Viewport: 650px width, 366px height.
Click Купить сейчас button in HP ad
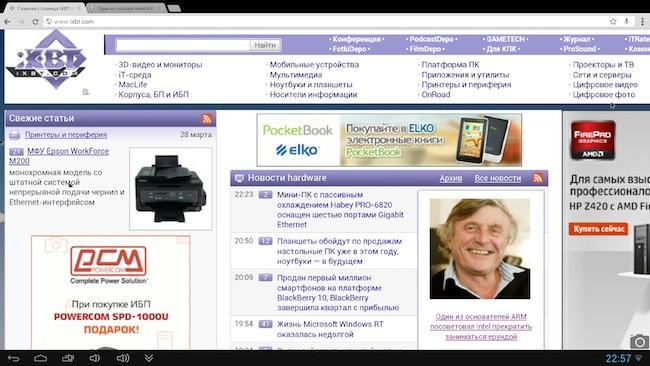click(598, 229)
